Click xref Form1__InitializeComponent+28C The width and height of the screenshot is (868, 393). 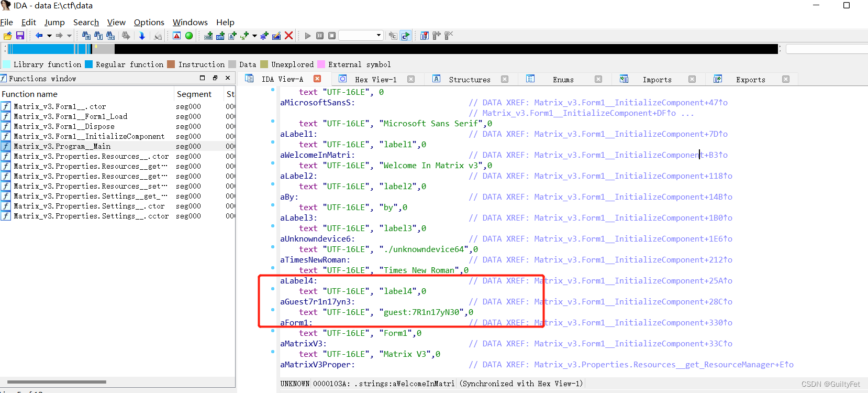(x=633, y=302)
